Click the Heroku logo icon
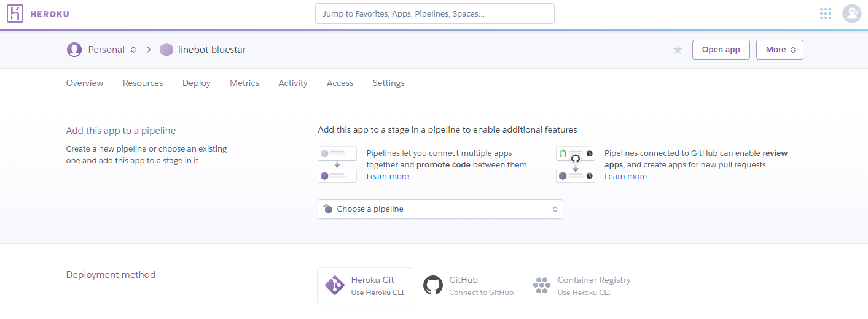Image resolution: width=868 pixels, height=319 pixels. [x=15, y=13]
